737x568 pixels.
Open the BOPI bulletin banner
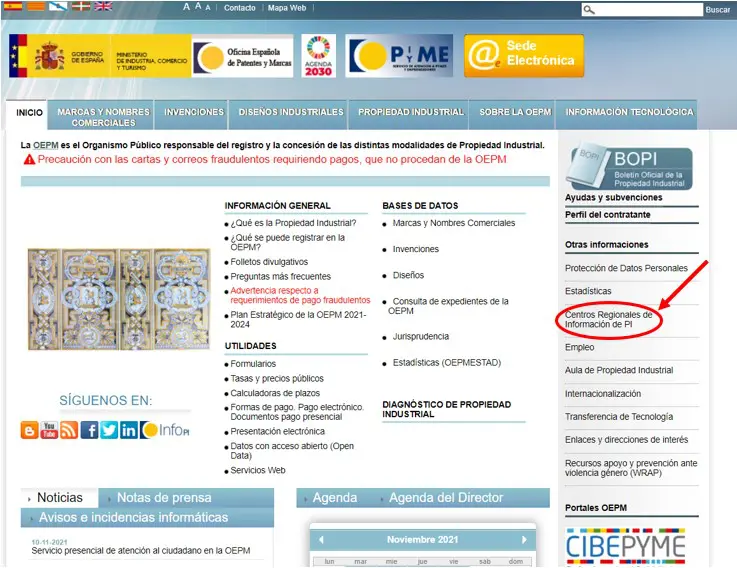[x=629, y=168]
